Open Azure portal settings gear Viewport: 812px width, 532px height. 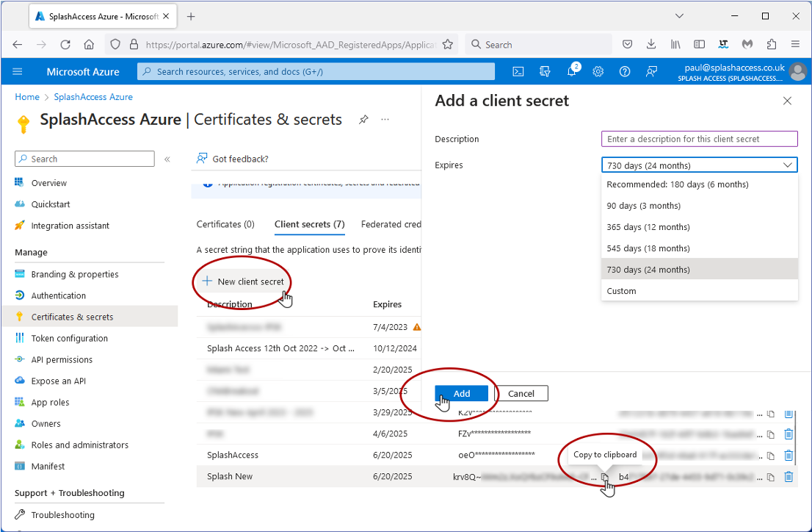[598, 71]
